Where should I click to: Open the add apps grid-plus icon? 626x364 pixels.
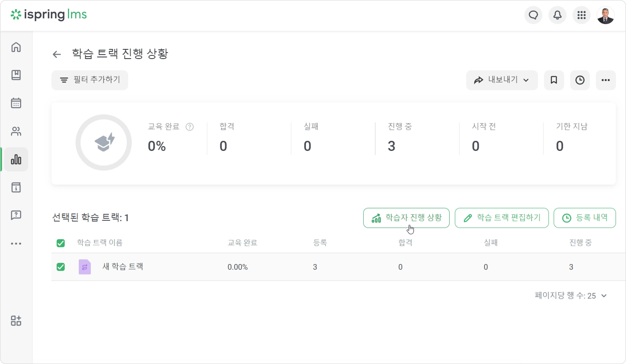[16, 321]
